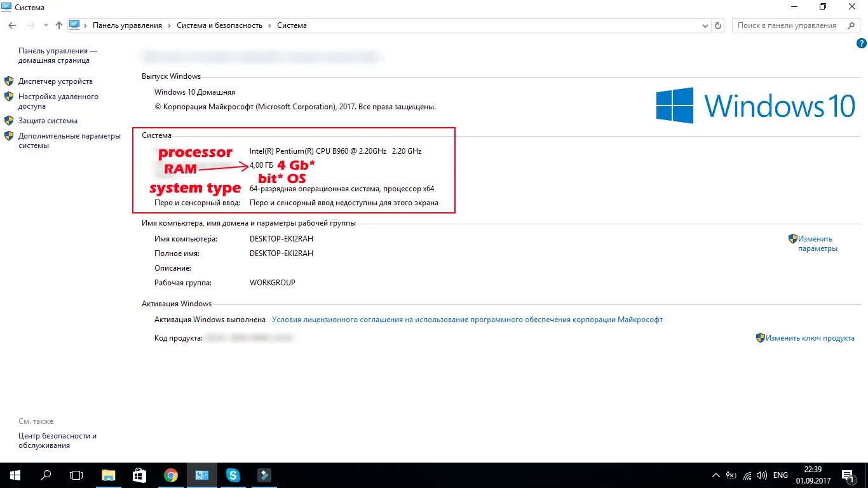Select the 4,00 ГБ memory value
This screenshot has width=868, height=488.
point(262,165)
